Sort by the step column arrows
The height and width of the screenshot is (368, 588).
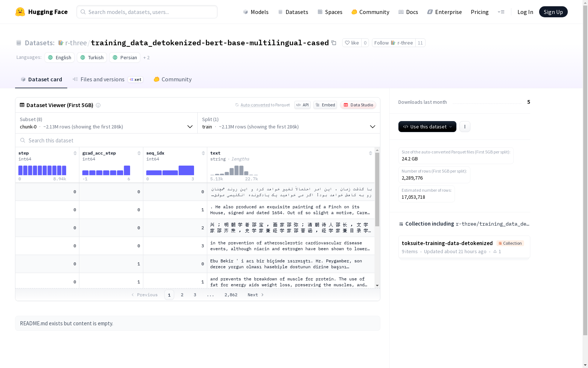pyautogui.click(x=75, y=153)
